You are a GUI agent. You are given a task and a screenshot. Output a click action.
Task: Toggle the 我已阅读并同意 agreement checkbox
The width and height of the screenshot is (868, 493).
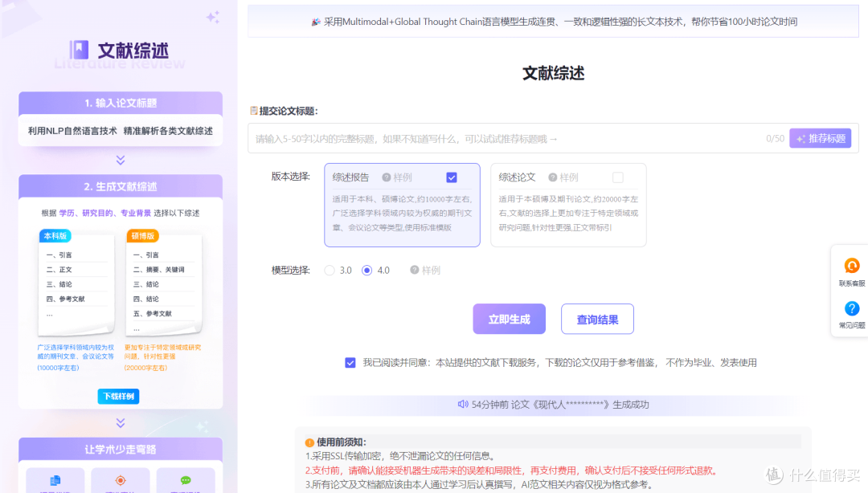(350, 362)
